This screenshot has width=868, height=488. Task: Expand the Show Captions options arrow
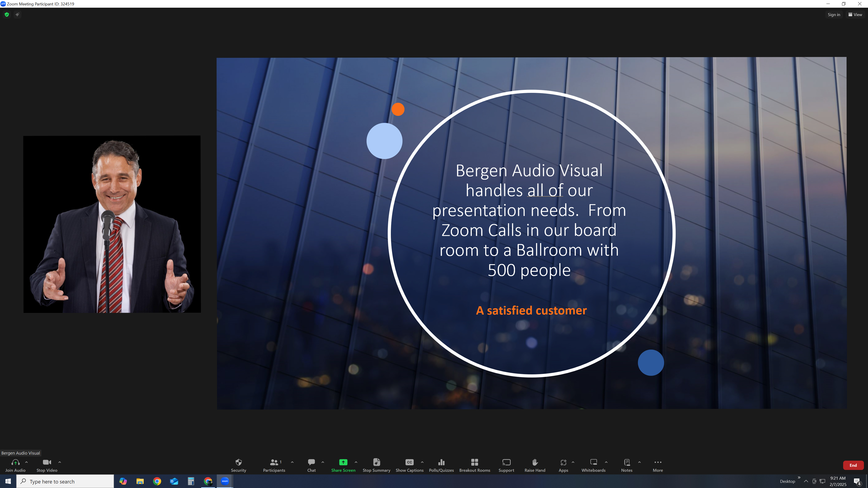coord(422,462)
